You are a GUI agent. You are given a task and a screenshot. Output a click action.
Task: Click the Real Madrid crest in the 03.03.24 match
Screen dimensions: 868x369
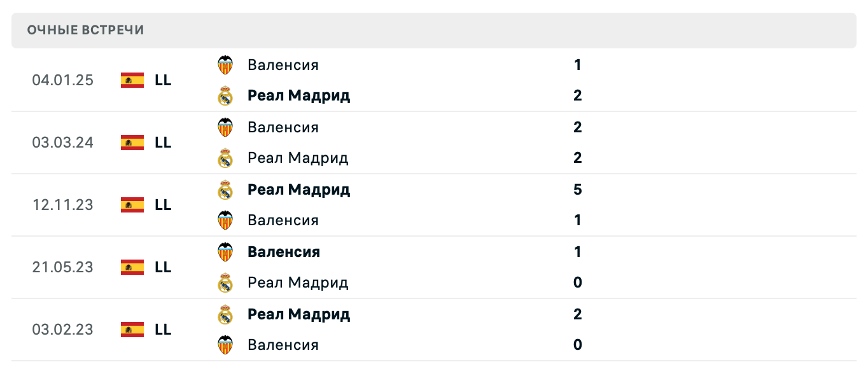coord(225,158)
